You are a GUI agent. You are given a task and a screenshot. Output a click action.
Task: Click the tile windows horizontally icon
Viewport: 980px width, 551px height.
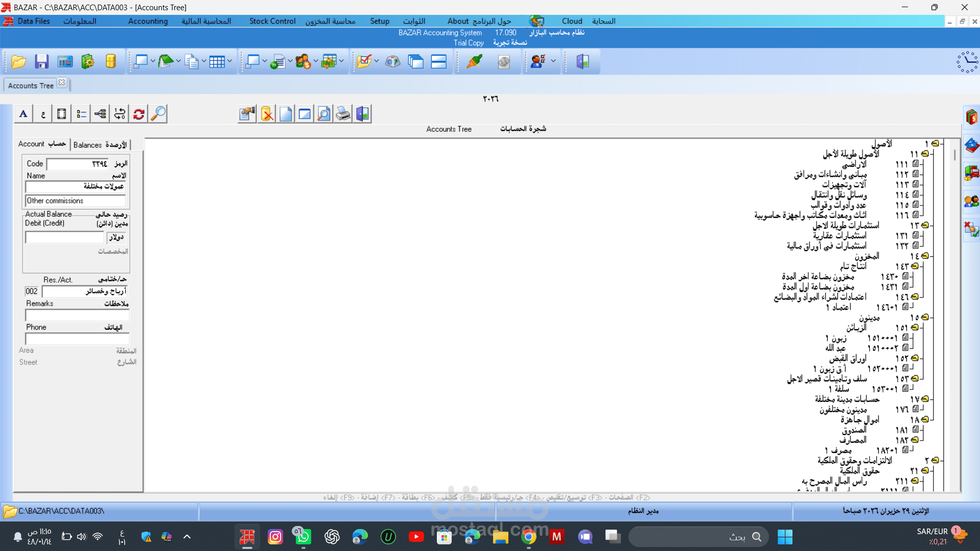click(x=439, y=62)
